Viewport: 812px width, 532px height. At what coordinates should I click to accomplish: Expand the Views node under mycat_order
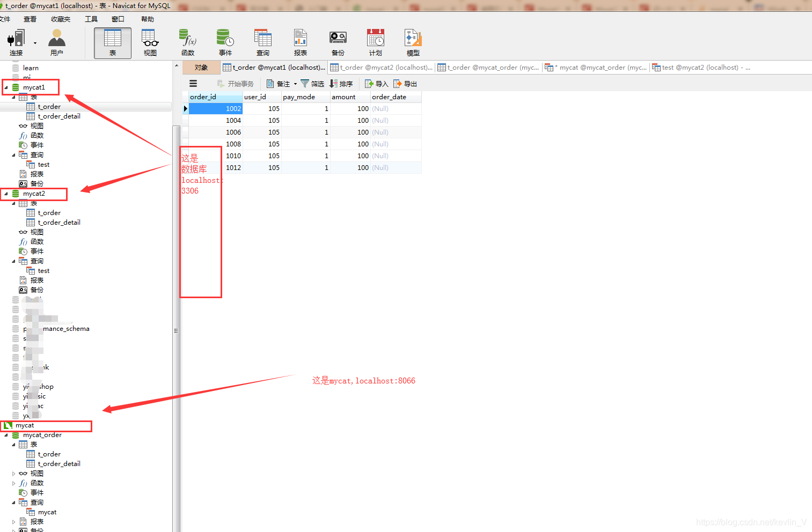(14, 474)
